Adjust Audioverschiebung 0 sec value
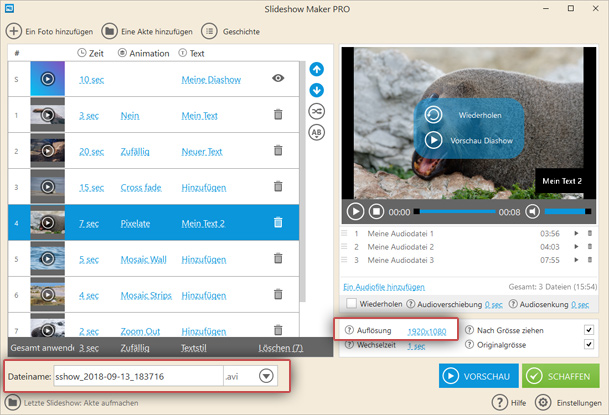Screen dimensions: 609x415 (x=494, y=305)
